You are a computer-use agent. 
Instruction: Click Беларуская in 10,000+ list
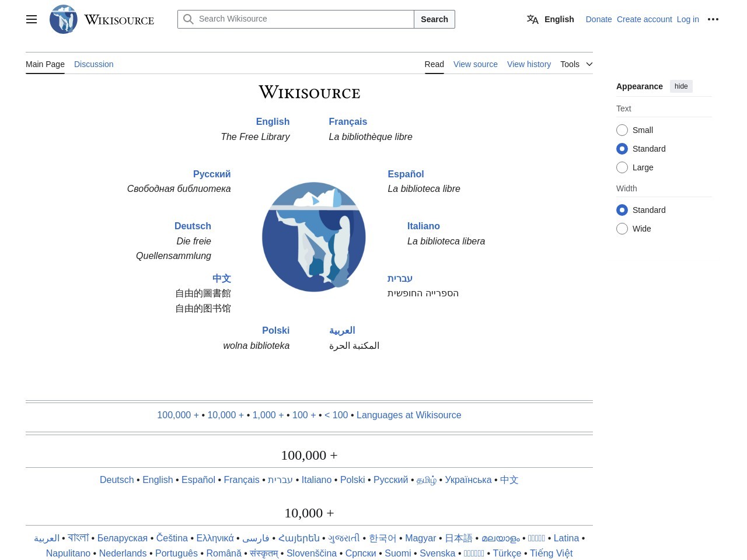coord(123,538)
